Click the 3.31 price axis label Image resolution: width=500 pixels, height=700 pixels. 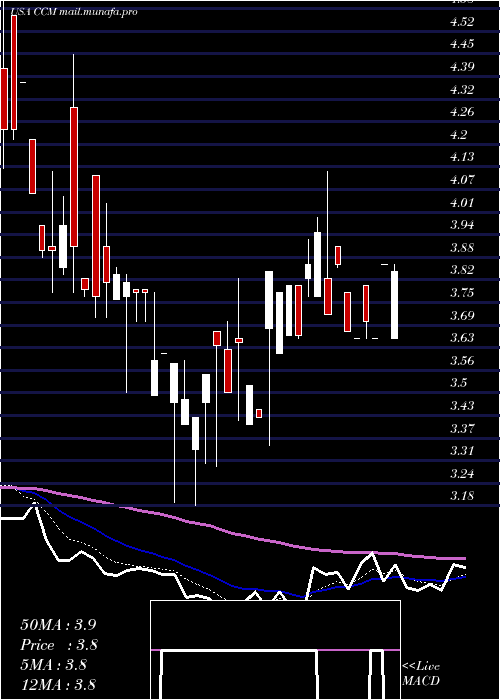click(x=462, y=451)
